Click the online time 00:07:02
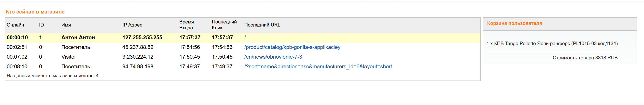The height and width of the screenshot is (105, 644). click(17, 57)
